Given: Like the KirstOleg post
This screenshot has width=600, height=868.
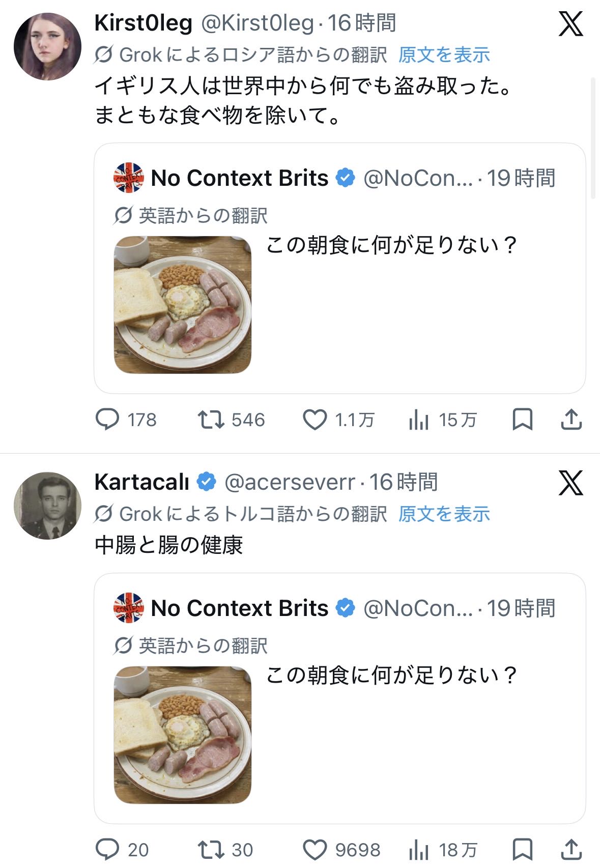Looking at the screenshot, I should (315, 420).
